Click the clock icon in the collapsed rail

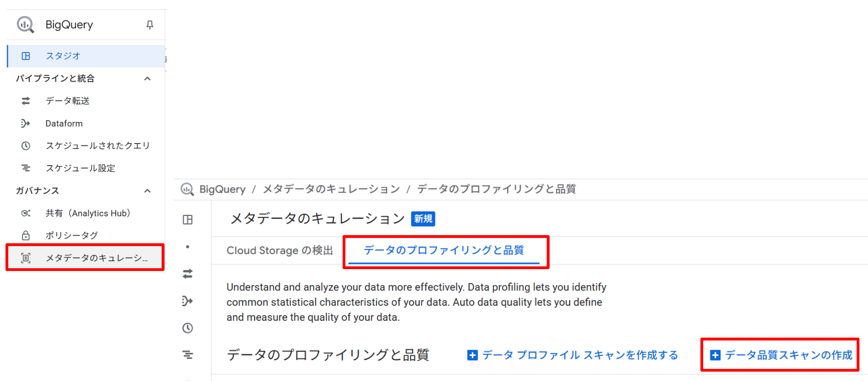[x=188, y=328]
